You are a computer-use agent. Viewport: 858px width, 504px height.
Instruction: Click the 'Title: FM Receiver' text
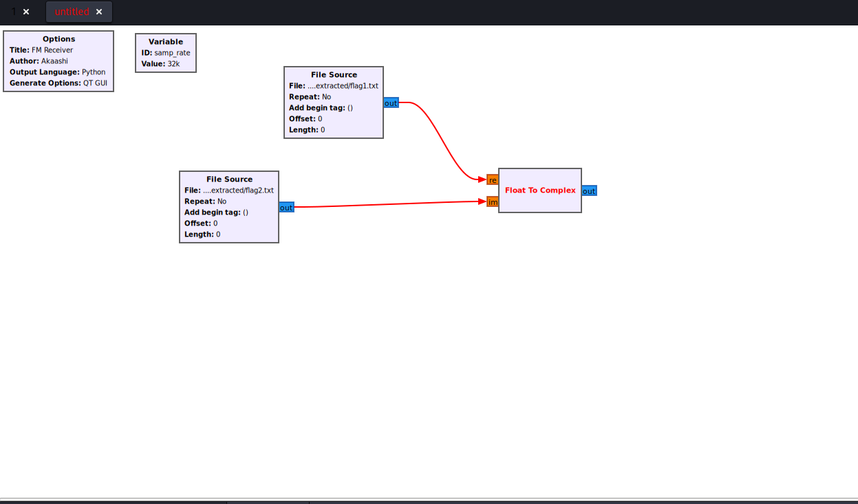tap(41, 50)
